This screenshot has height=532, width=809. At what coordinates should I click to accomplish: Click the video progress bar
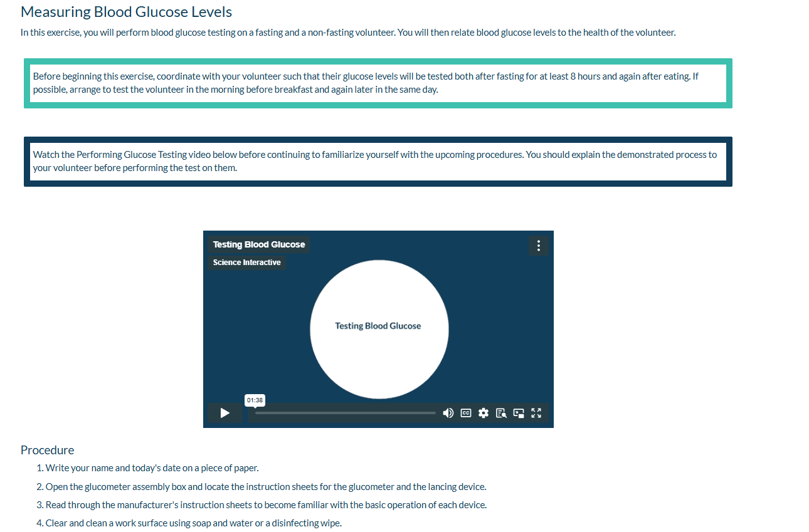click(x=345, y=413)
